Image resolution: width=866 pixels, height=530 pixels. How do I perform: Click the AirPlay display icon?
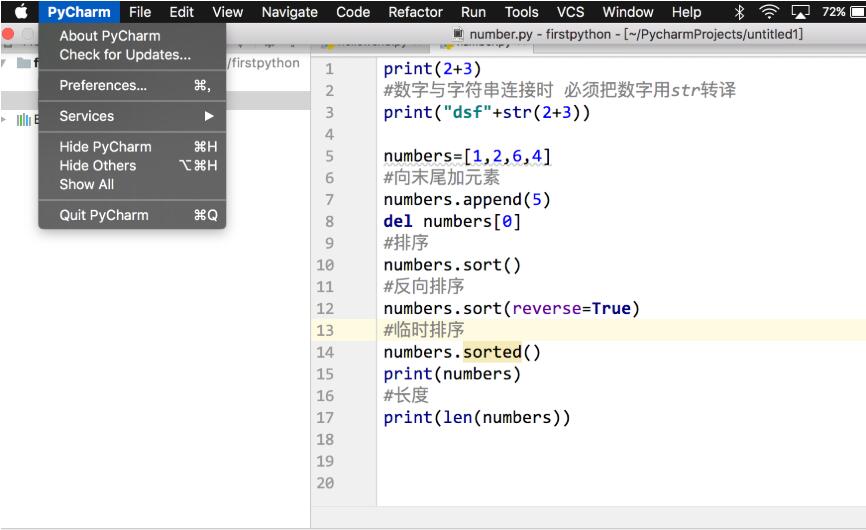tap(799, 12)
